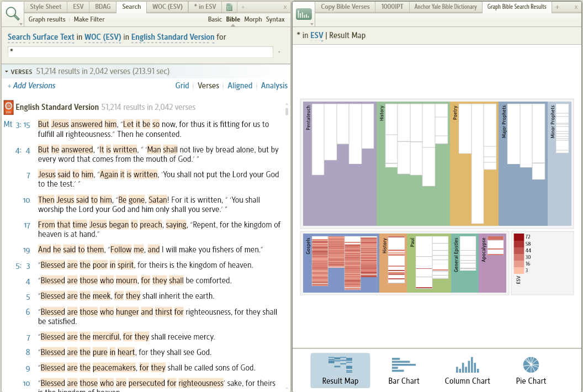Switch results to Grid view
583x392 pixels.
(182, 86)
